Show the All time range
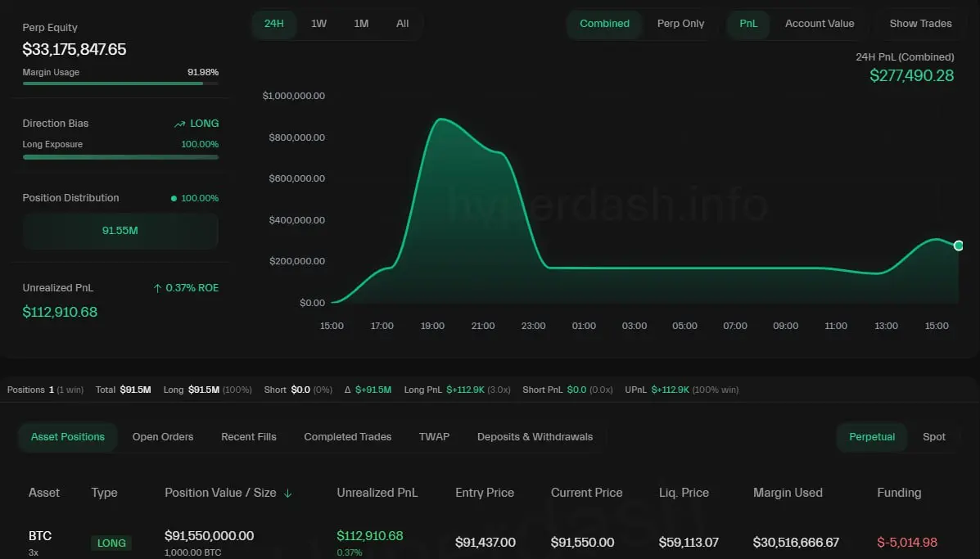 click(403, 24)
